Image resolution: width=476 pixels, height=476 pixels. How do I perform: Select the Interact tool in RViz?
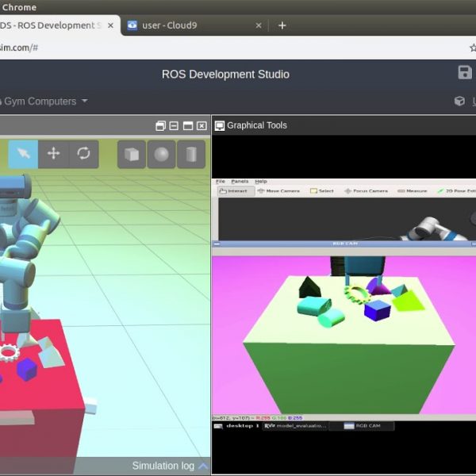pos(236,191)
